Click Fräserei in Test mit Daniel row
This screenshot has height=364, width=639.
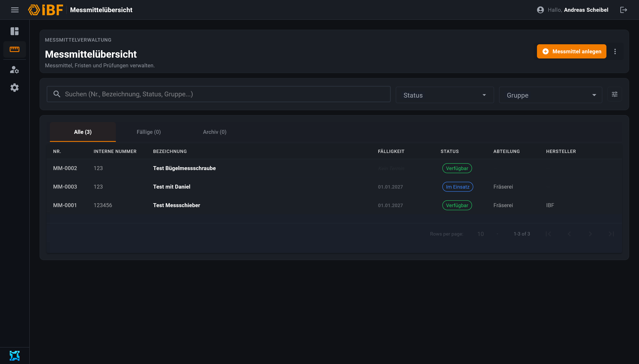[503, 187]
